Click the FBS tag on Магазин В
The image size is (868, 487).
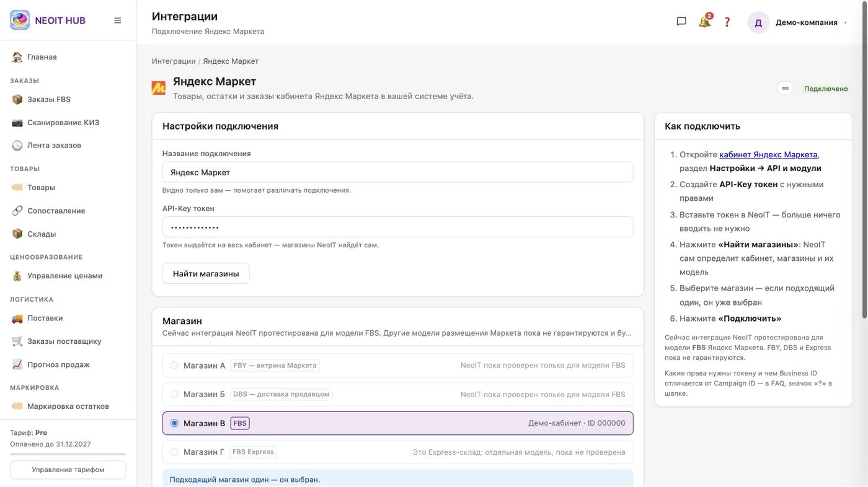240,423
